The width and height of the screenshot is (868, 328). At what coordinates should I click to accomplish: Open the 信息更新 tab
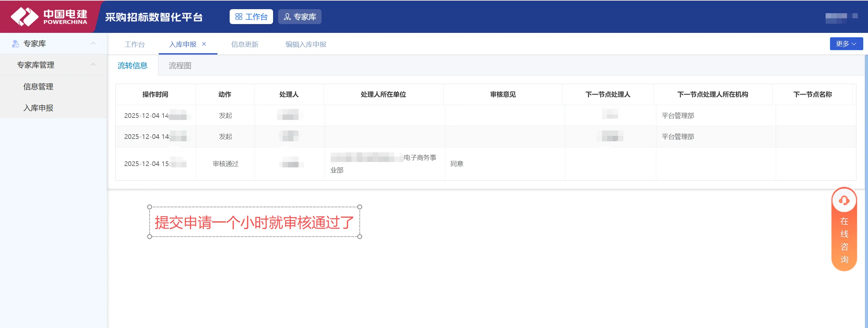coord(245,44)
